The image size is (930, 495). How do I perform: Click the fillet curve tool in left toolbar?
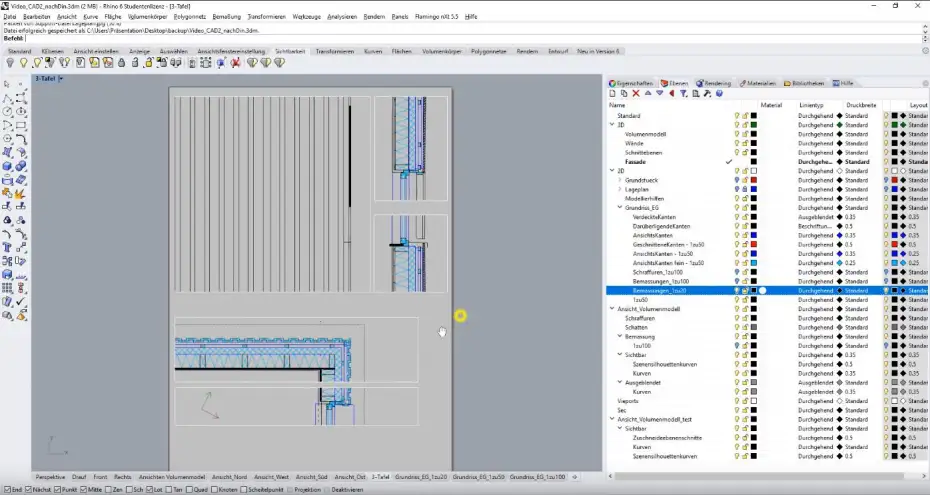coord(7,234)
